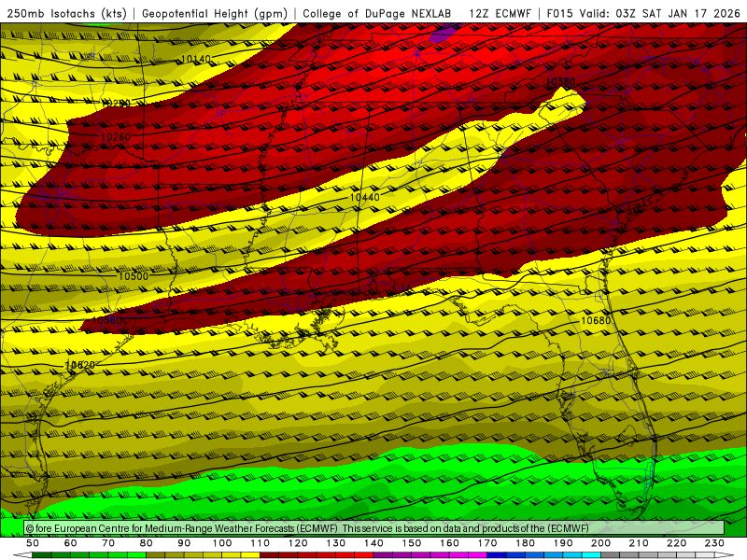Click the 10380 height contour label

coord(560,81)
